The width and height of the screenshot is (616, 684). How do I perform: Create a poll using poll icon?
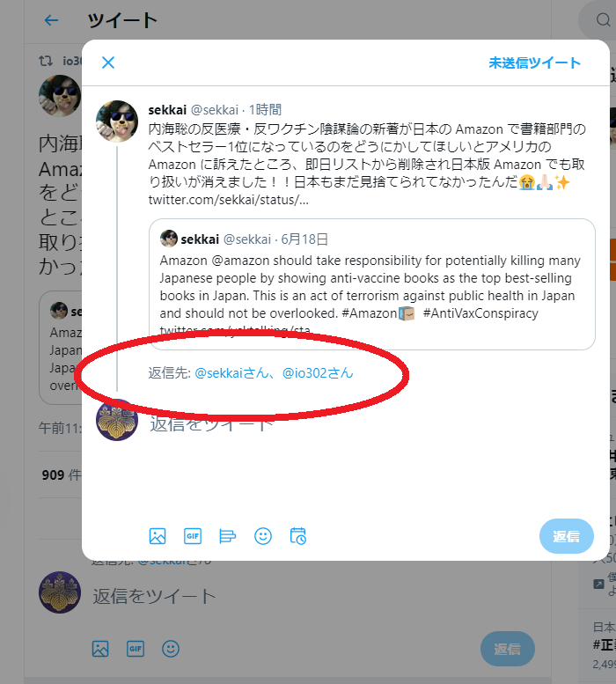tap(228, 536)
